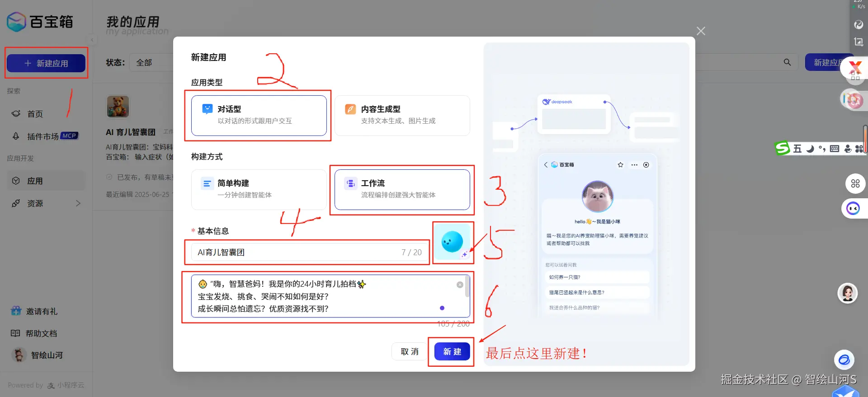Select the 内容生成型 application type card
868x397 pixels.
pos(402,115)
